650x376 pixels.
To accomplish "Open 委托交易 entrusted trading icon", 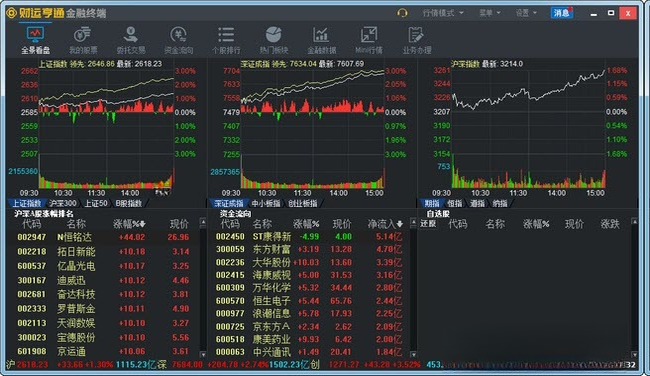I will point(131,40).
